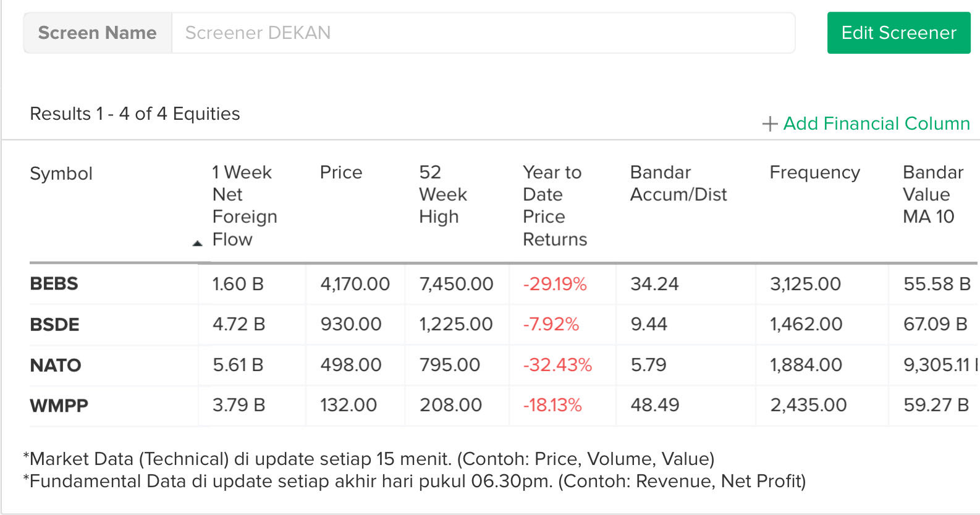Viewport: 980px width, 515px height.
Task: Sort results by the Frequency column
Action: tap(814, 173)
